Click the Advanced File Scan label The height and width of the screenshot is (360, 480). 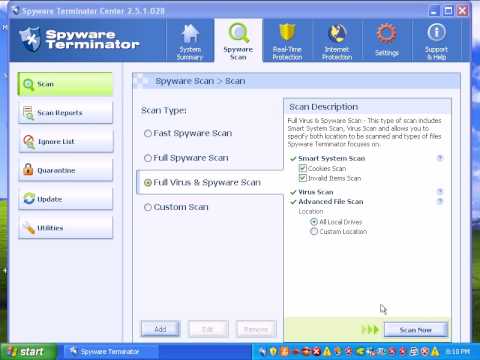click(x=331, y=202)
